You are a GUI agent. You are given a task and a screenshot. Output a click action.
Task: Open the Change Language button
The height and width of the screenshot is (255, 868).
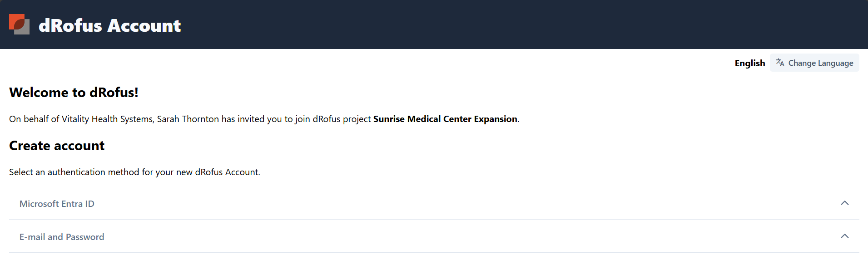pyautogui.click(x=814, y=63)
